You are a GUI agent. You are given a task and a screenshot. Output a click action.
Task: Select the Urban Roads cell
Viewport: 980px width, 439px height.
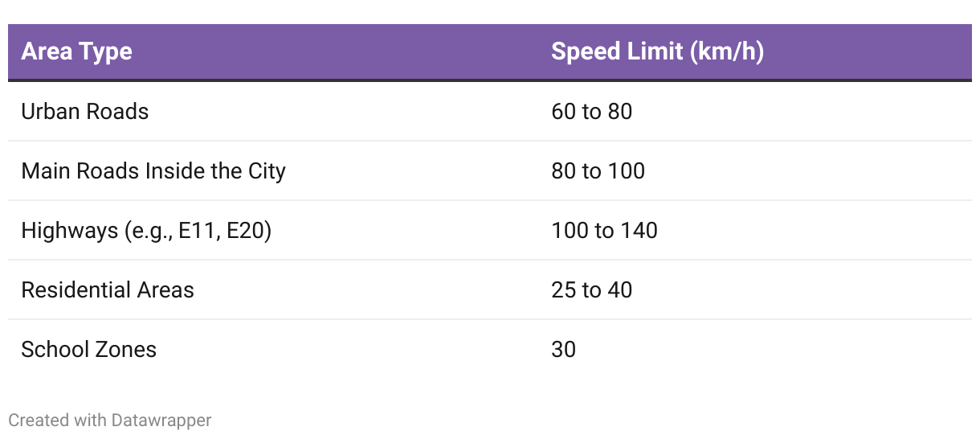click(85, 111)
